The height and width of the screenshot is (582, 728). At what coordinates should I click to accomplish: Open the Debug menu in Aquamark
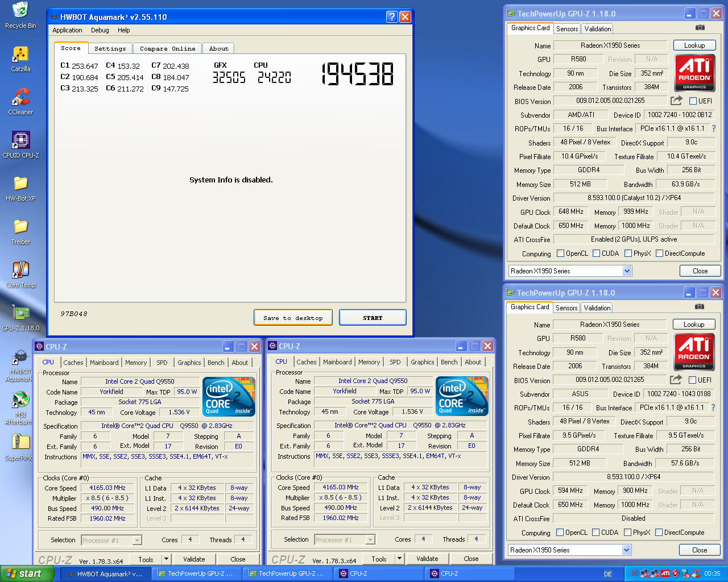pyautogui.click(x=100, y=30)
